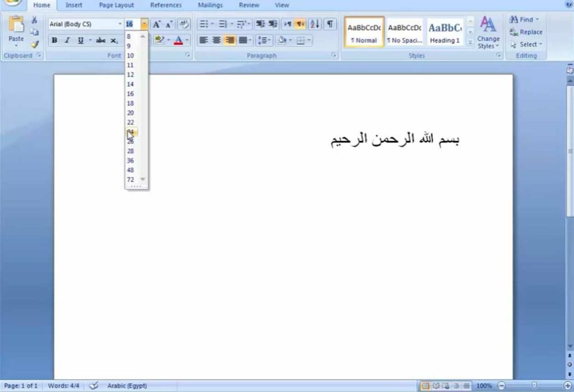Screen dimensions: 574x392
Task: Click the Borders icon
Action: coord(300,40)
